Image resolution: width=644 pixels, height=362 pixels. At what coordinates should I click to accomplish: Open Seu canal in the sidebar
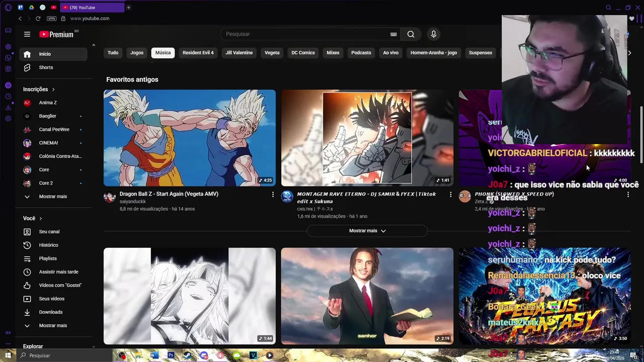53,232
